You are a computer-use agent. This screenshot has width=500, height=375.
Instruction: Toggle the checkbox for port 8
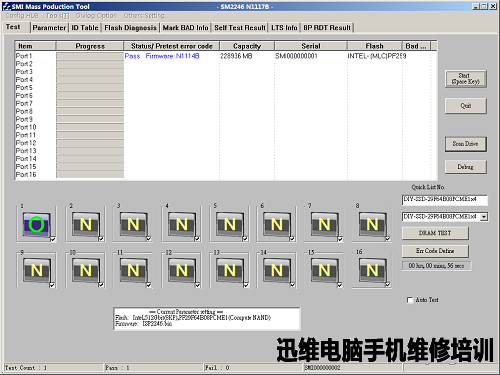pyautogui.click(x=388, y=239)
